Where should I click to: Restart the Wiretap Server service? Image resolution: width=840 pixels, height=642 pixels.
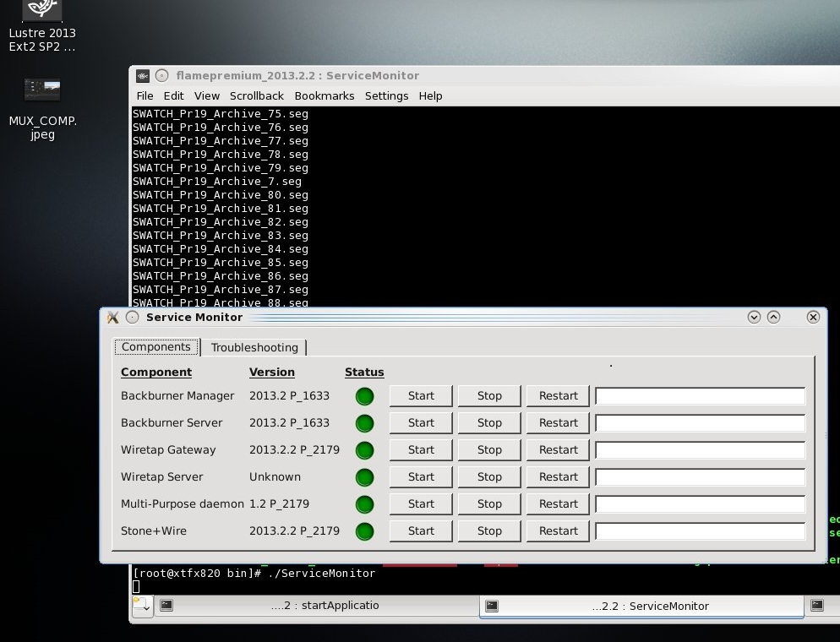558,477
